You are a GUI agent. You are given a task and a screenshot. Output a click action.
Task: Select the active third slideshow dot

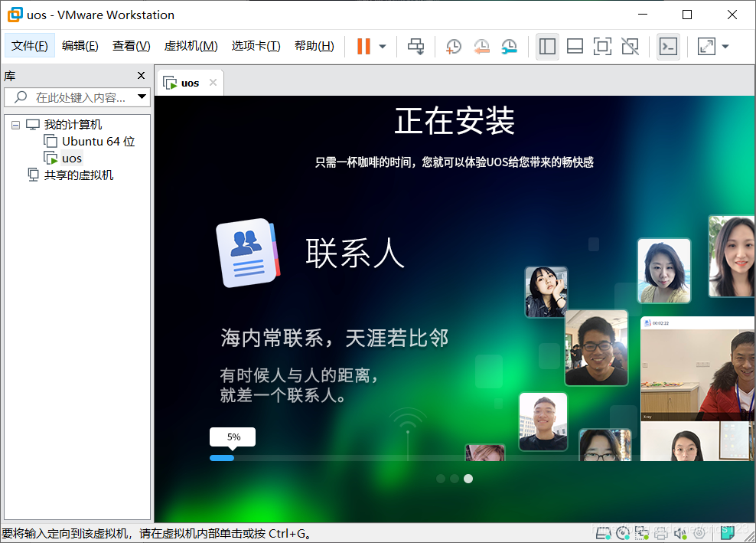pos(468,479)
